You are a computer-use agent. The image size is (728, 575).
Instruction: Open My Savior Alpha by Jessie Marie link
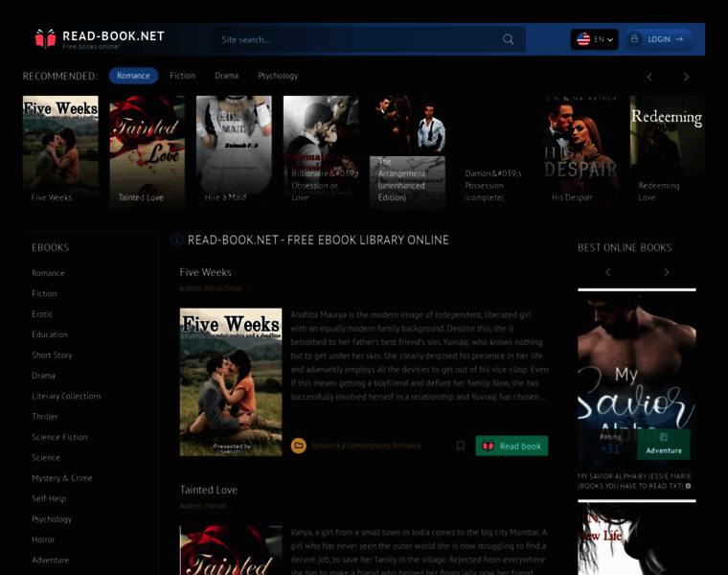click(x=634, y=481)
